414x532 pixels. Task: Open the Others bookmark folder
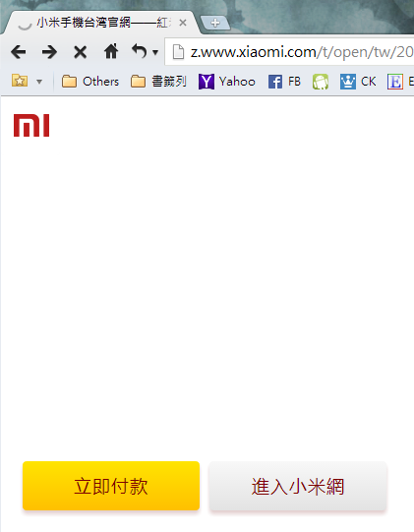(90, 82)
